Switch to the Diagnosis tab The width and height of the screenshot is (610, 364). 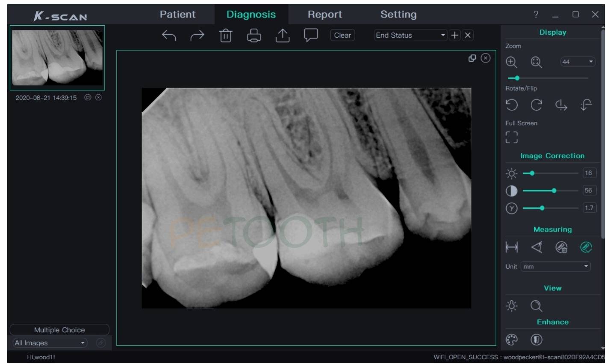click(251, 15)
